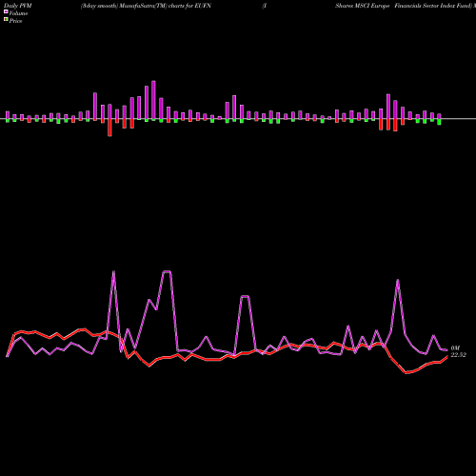Click the Price legend label
Viewport: 476px width, 476px height.
15,21
